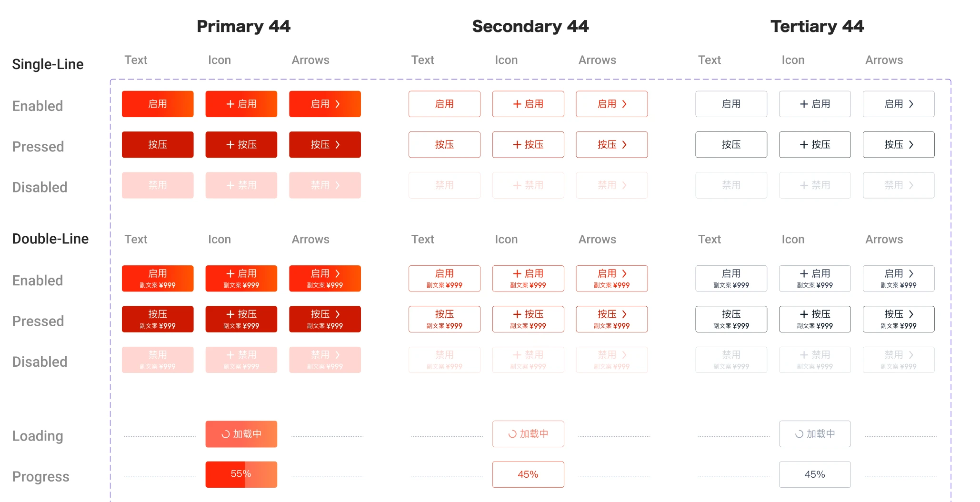
Task: Click plus icon on Primary enabled single-line button
Action: coord(230,104)
